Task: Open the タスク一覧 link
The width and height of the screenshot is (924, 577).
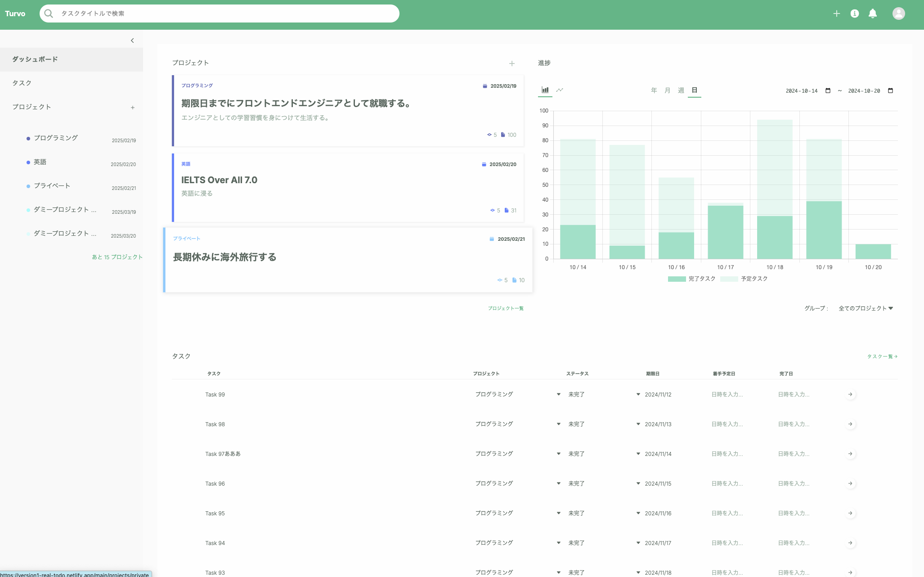Action: point(882,356)
